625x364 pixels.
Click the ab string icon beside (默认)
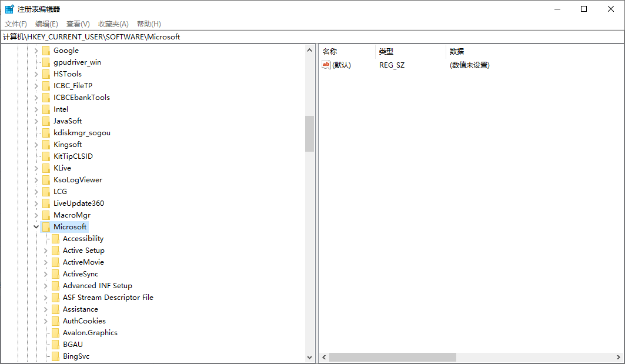[326, 65]
